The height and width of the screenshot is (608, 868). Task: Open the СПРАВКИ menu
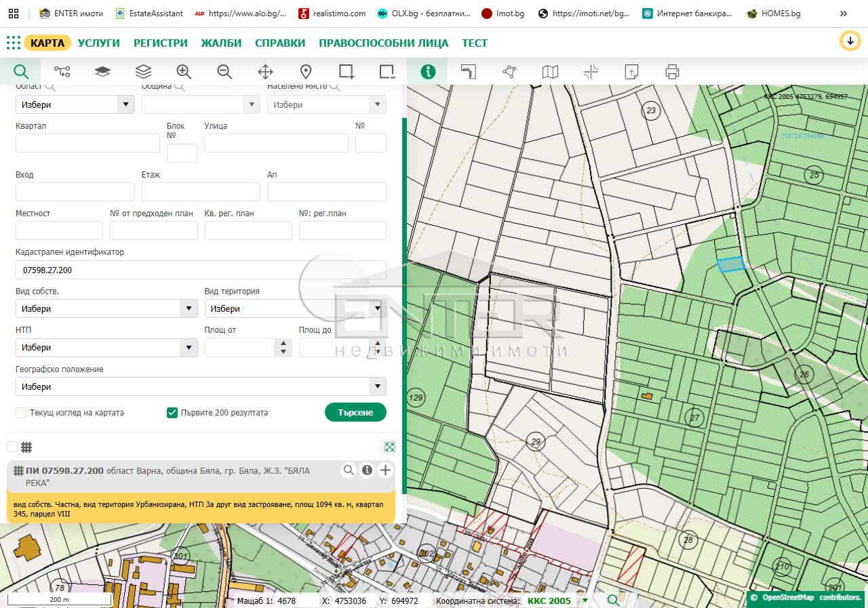(x=280, y=43)
